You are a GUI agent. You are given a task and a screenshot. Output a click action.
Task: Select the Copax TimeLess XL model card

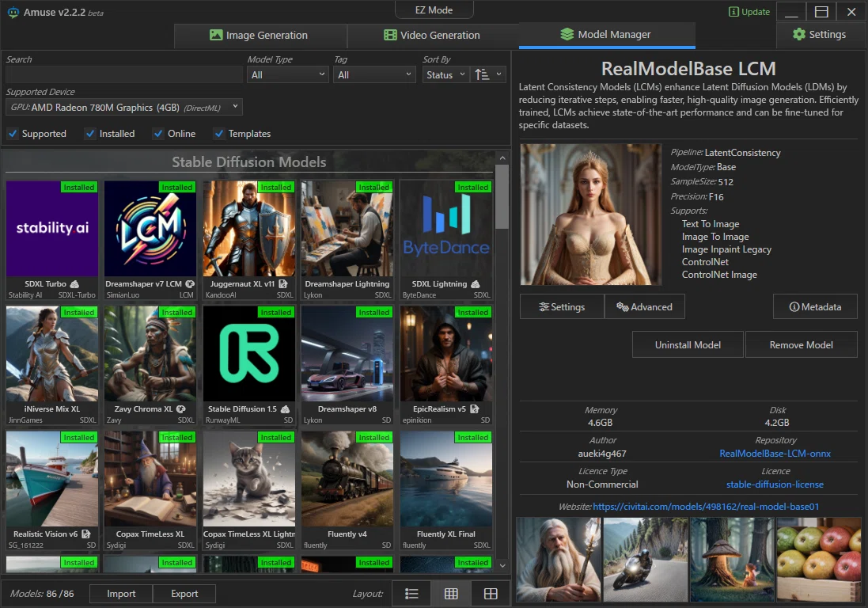(150, 490)
